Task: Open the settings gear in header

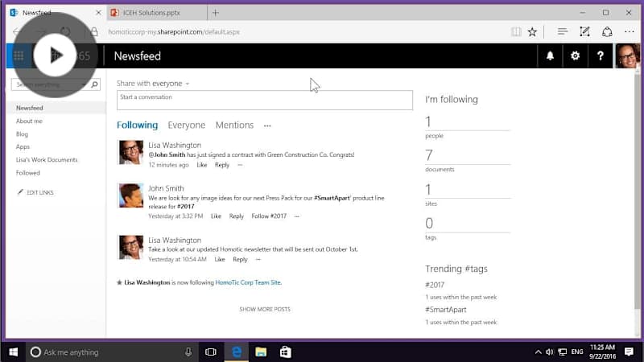Action: tap(575, 56)
